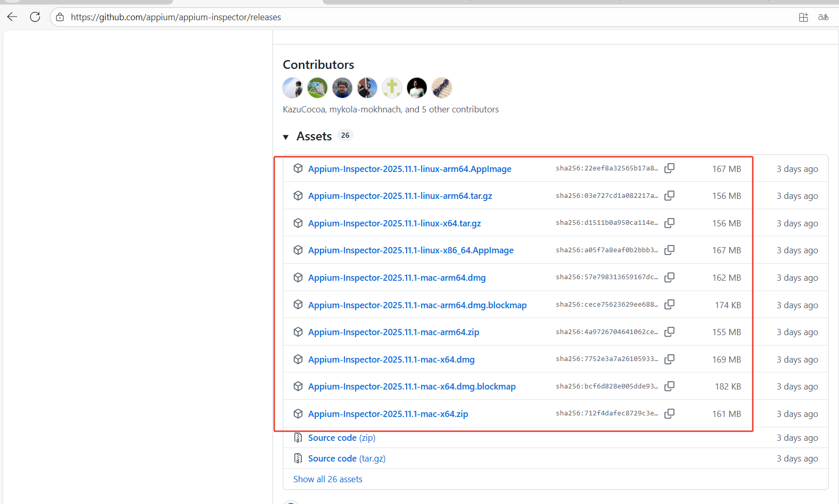Download the linux-x64.tar.gz asset

coord(395,223)
